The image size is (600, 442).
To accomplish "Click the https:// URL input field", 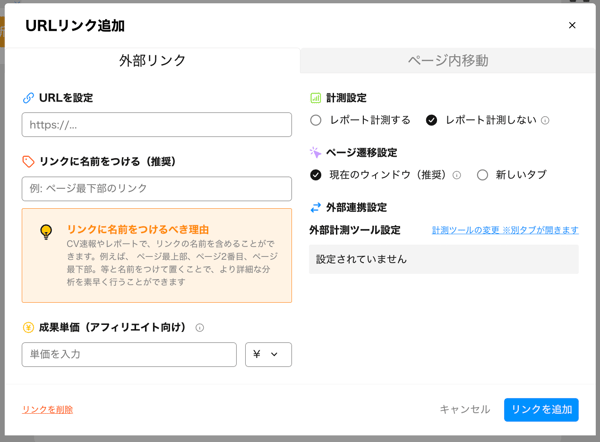I will [157, 125].
